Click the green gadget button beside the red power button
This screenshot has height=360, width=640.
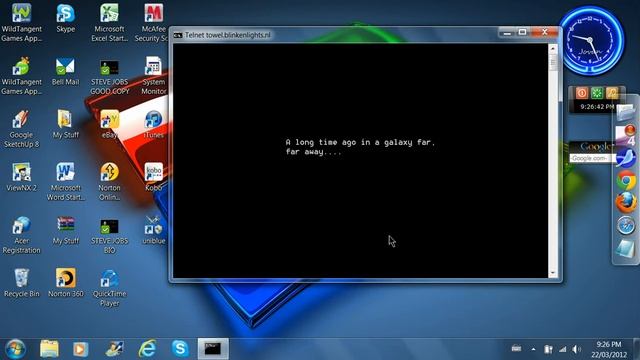tap(596, 93)
